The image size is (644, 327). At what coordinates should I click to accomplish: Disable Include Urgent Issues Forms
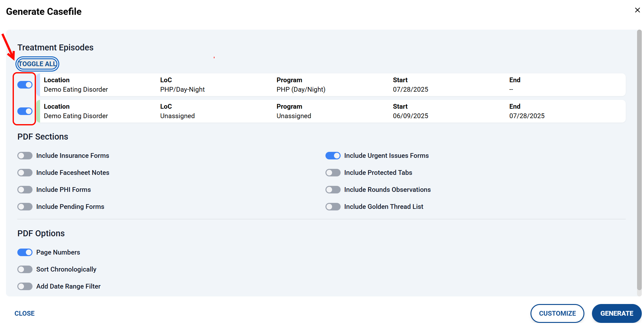point(333,156)
